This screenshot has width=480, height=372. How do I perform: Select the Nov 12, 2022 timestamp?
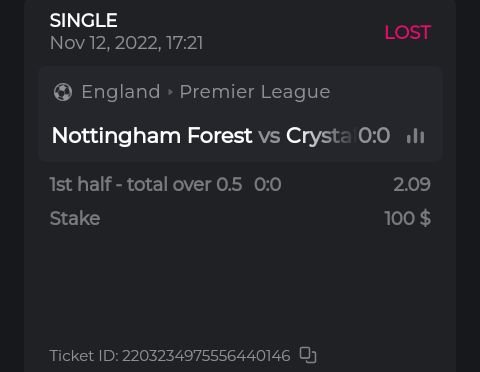pos(126,43)
